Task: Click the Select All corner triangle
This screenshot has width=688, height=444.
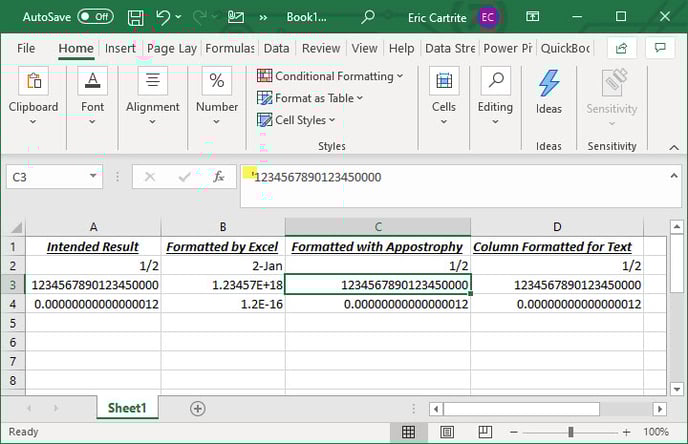Action: pyautogui.click(x=16, y=227)
